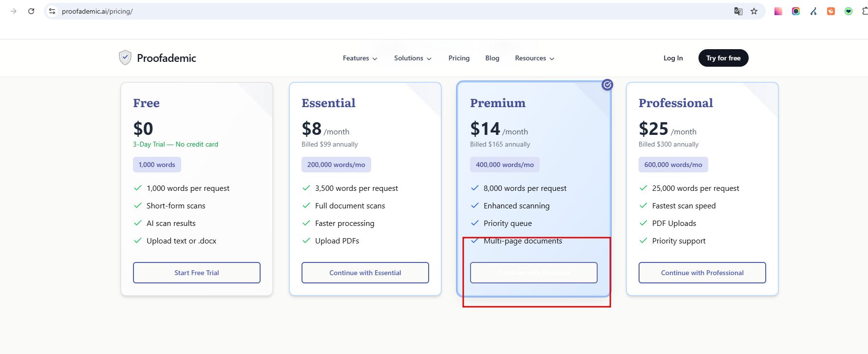Open the rainbow camera lens extension
The height and width of the screenshot is (354, 868).
[796, 11]
